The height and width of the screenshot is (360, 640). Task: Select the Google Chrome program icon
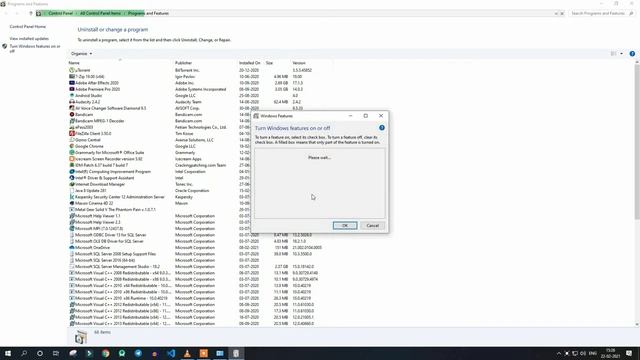click(72, 146)
